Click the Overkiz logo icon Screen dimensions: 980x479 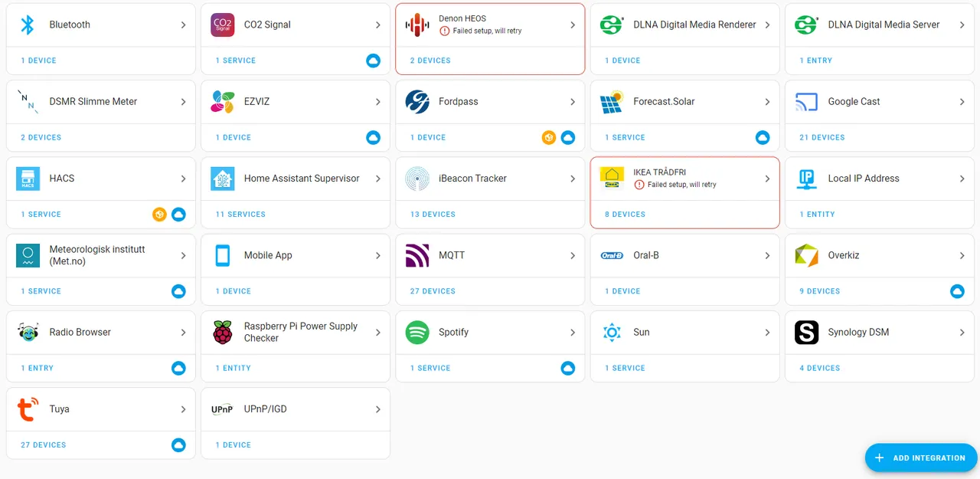tap(806, 255)
